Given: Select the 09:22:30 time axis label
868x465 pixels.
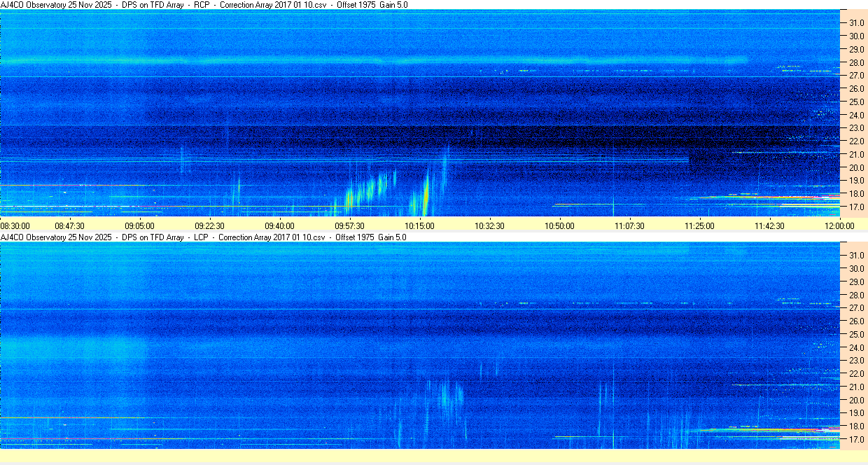Looking at the screenshot, I should pos(210,225).
